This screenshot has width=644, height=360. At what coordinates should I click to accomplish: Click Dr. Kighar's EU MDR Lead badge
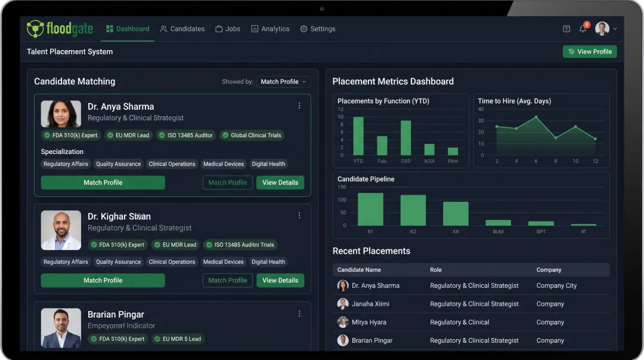(175, 245)
